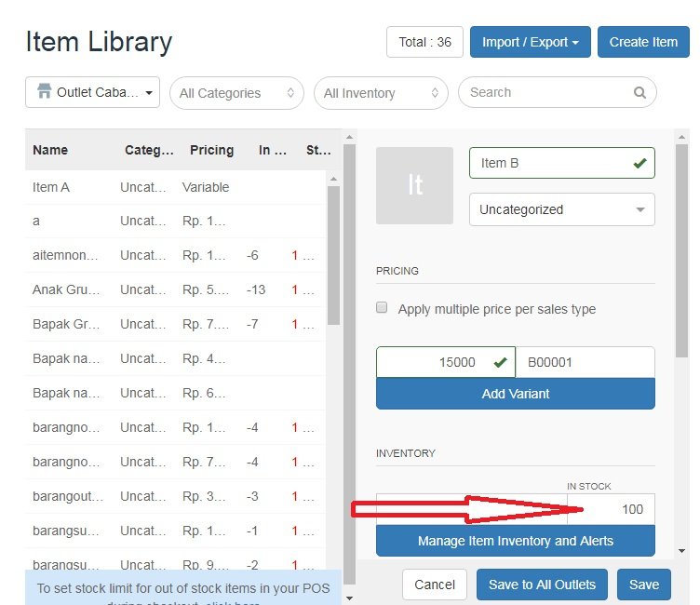The image size is (700, 605).
Task: Click the Item B image placeholder thumbnail
Action: click(x=414, y=185)
